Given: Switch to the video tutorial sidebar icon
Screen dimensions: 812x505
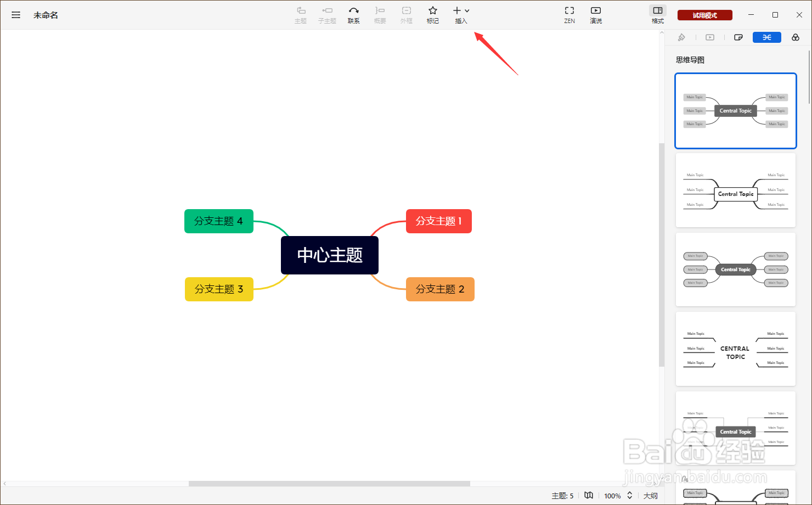Looking at the screenshot, I should pyautogui.click(x=710, y=37).
